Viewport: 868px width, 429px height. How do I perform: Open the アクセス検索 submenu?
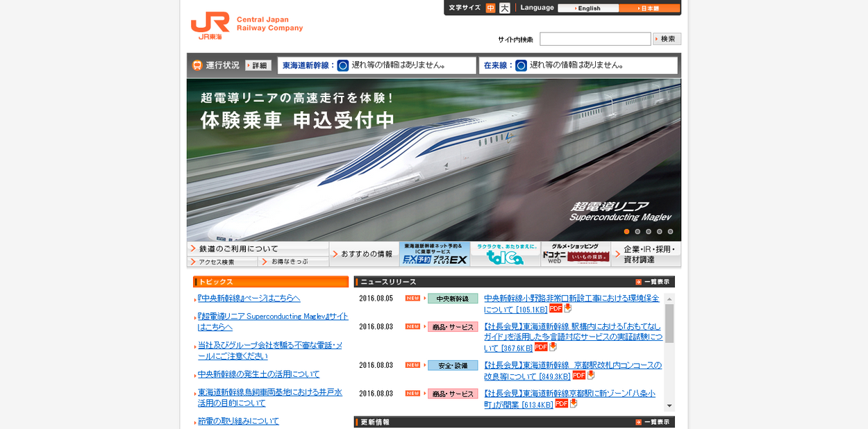[222, 262]
